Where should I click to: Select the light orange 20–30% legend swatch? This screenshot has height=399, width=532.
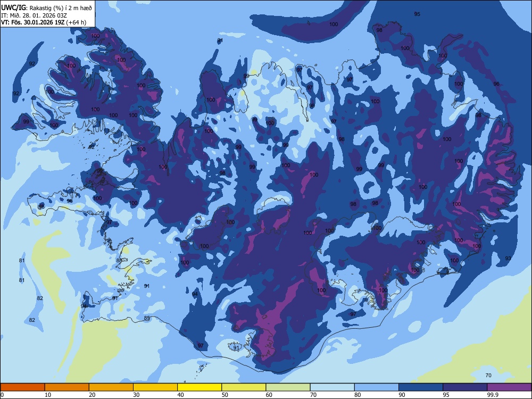[111, 387]
